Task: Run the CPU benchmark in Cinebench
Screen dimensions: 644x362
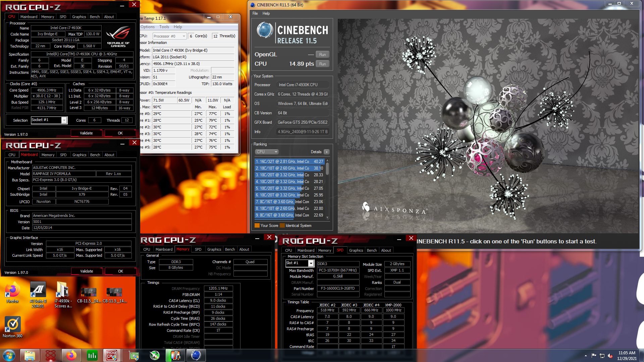Action: pyautogui.click(x=323, y=64)
